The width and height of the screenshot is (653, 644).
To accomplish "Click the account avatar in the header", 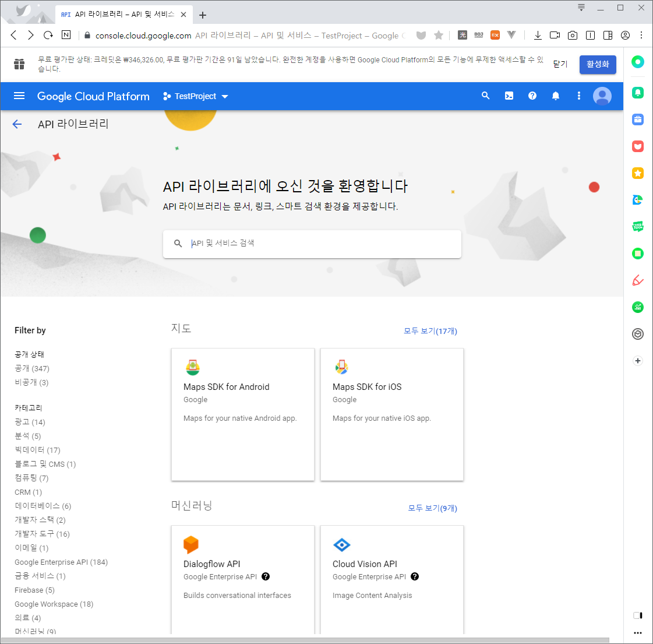I will click(602, 96).
